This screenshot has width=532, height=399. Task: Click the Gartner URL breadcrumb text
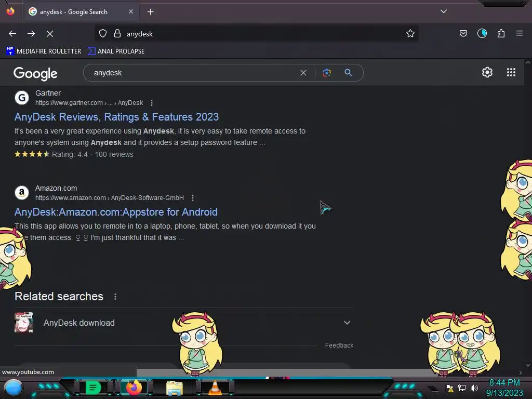point(89,103)
